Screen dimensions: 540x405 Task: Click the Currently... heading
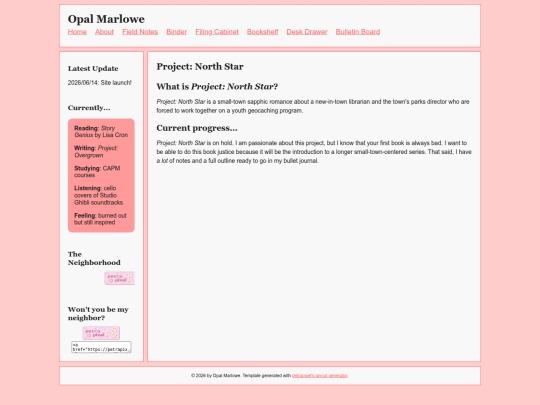(89, 108)
